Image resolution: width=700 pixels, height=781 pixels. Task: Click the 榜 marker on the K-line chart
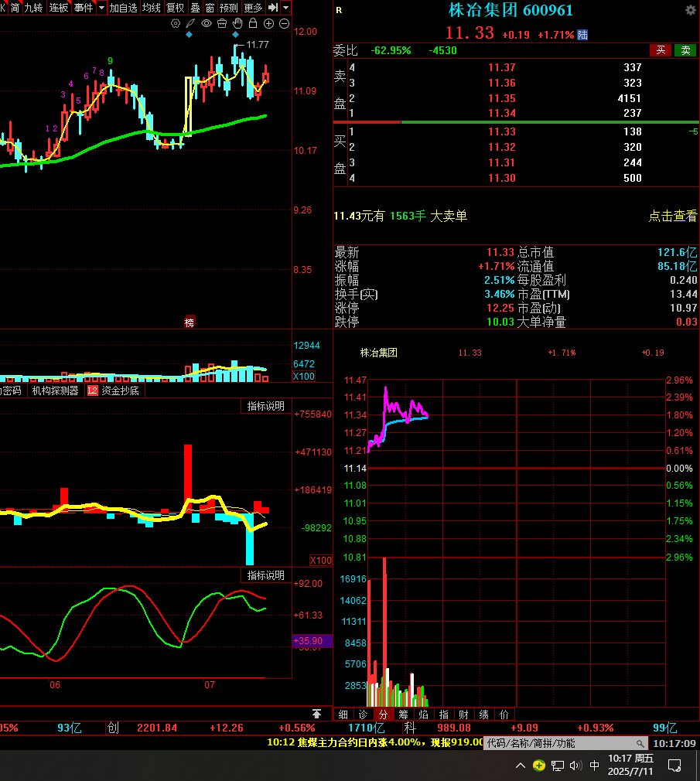[190, 322]
